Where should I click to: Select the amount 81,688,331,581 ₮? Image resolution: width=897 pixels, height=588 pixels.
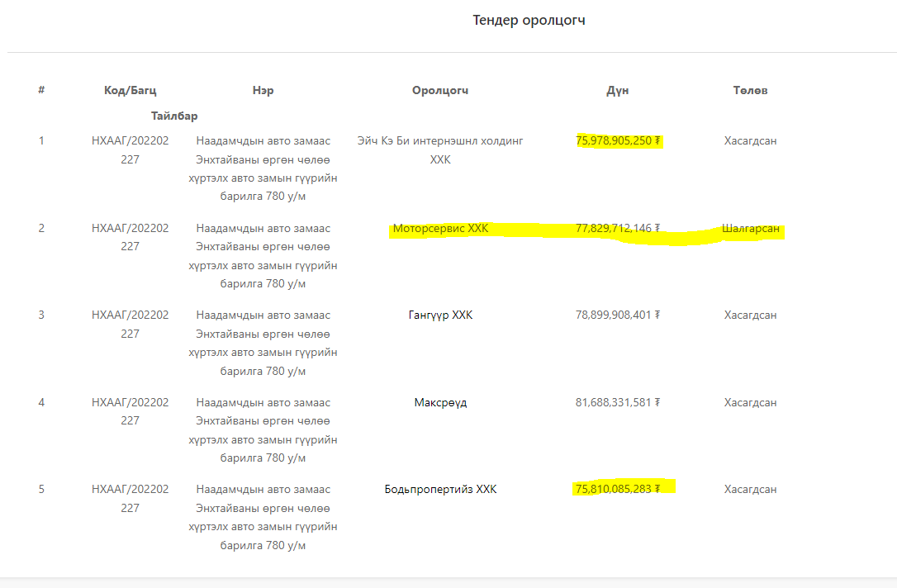coord(618,402)
